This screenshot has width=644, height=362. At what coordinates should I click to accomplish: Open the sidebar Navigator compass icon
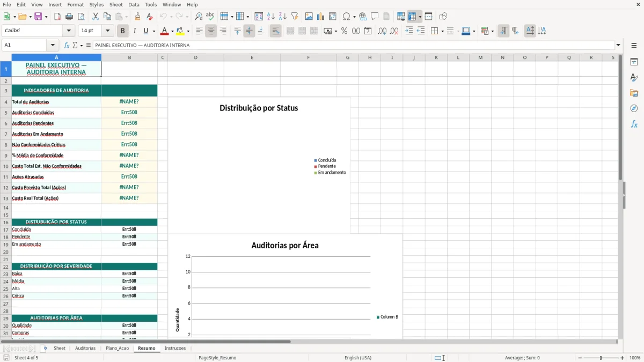click(x=634, y=108)
